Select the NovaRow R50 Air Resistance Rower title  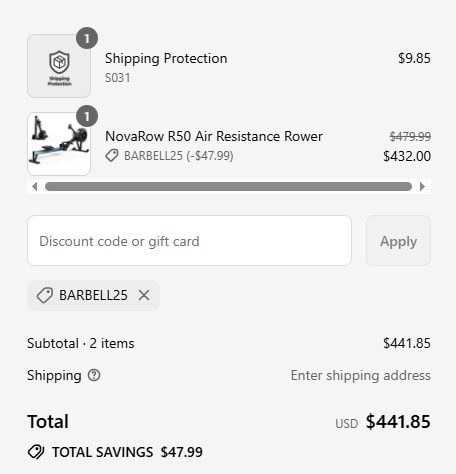214,136
